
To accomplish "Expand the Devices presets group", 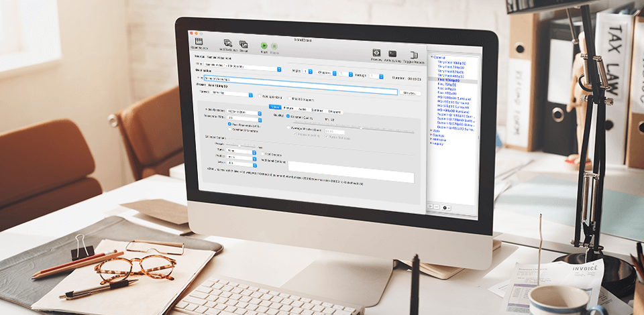I will [431, 135].
